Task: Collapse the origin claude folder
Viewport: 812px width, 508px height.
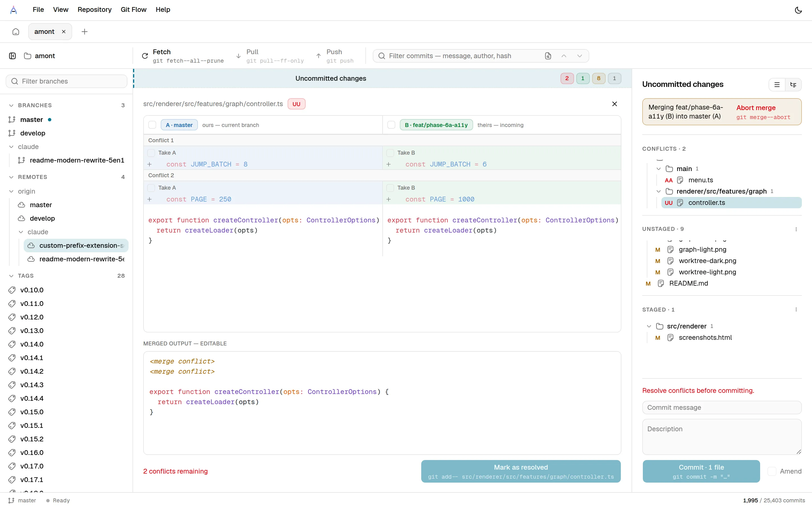Action: click(21, 232)
